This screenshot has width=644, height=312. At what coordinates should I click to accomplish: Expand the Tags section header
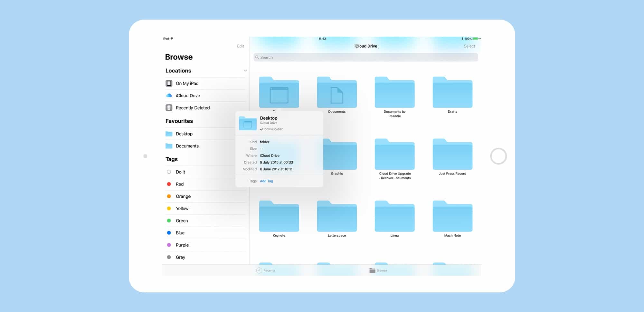[x=171, y=159]
